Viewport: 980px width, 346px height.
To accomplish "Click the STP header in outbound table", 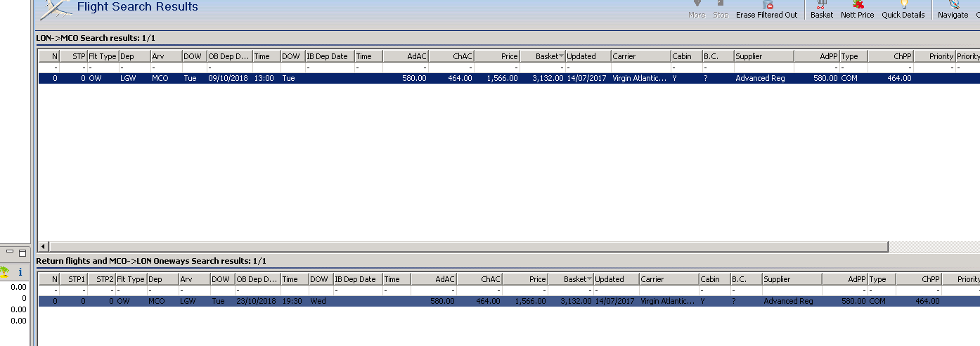I will click(73, 56).
